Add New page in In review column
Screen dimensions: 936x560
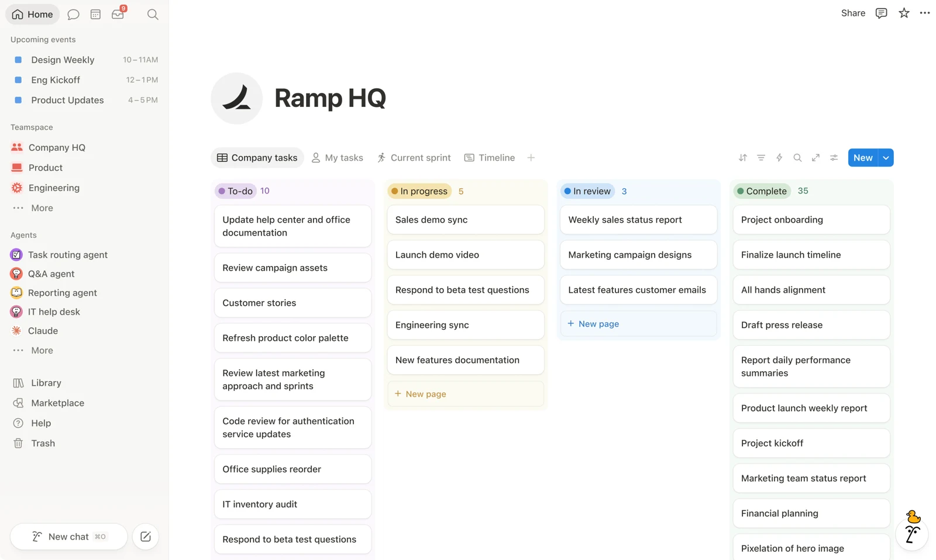pyautogui.click(x=638, y=324)
